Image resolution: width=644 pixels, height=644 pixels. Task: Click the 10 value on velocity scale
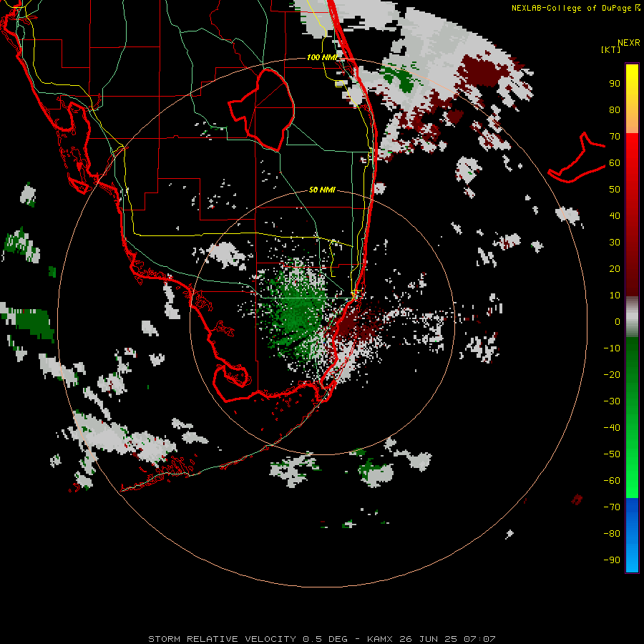(615, 296)
